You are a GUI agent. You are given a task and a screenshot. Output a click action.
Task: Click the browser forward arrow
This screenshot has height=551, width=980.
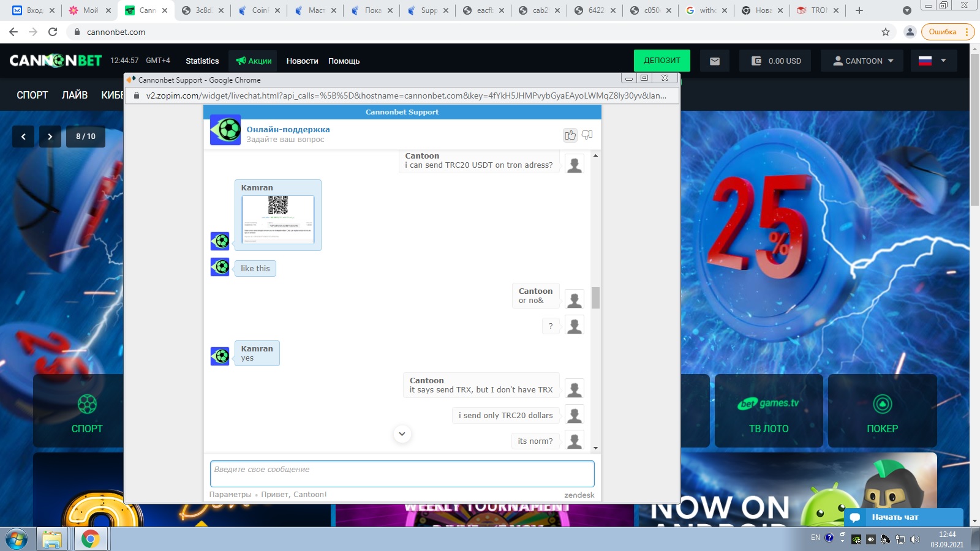pos(33,32)
